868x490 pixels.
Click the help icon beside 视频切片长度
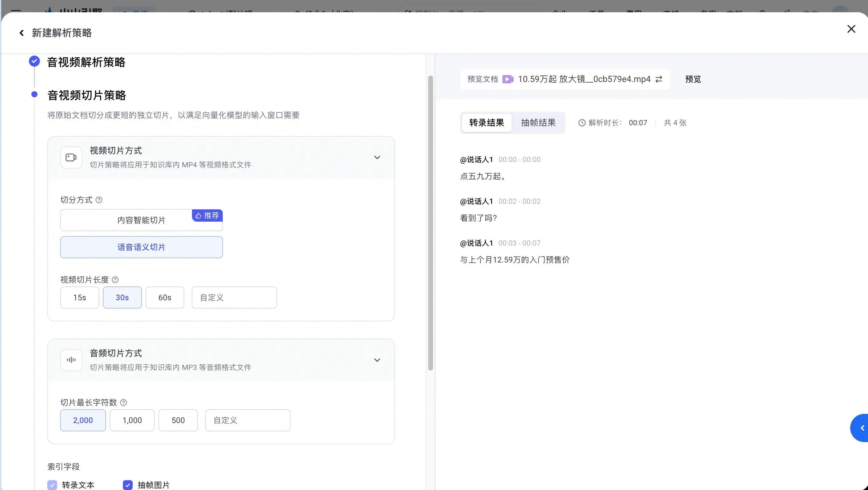[x=115, y=279]
